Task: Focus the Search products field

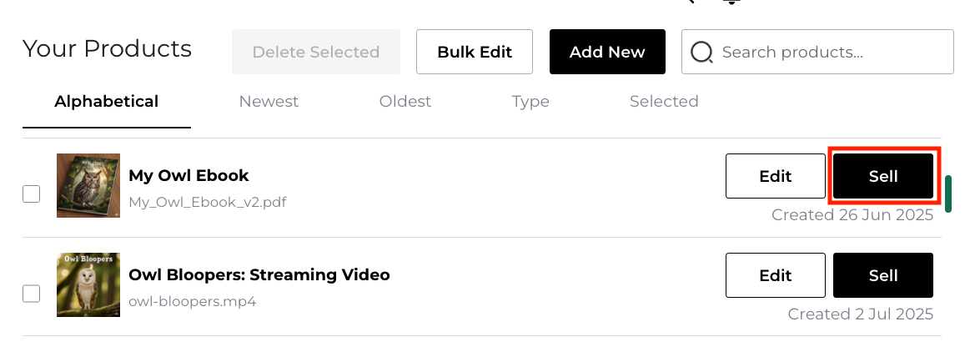Action: (x=830, y=53)
